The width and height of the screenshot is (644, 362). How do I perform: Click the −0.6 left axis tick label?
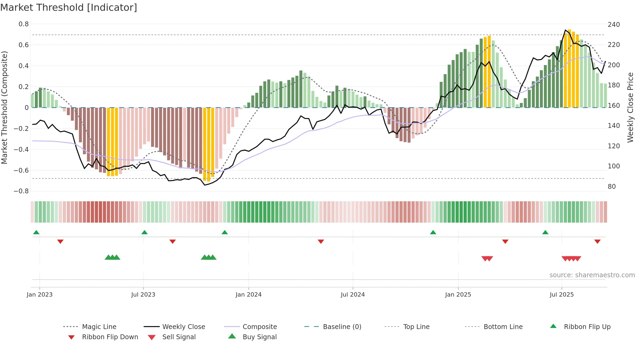pos(21,170)
